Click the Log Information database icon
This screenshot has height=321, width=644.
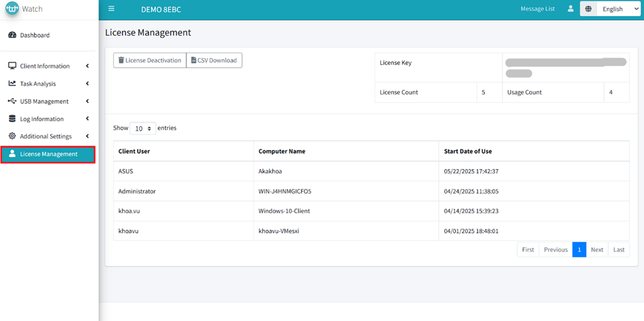(12, 119)
